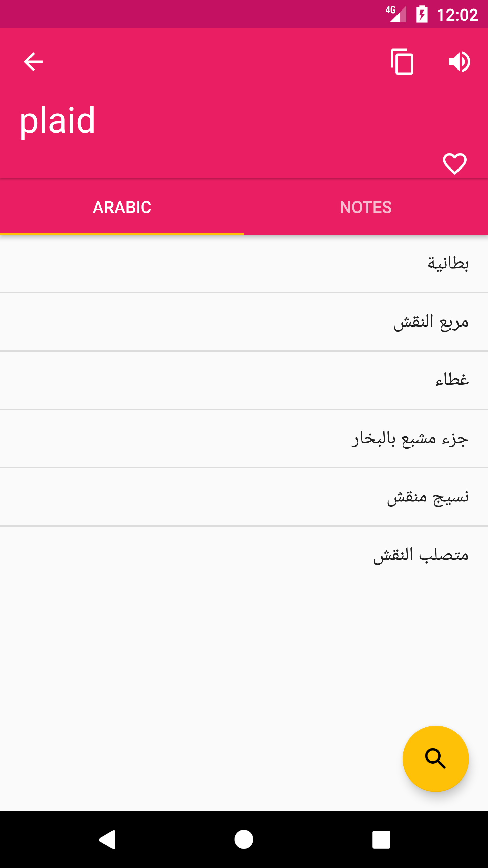Play pronunciation with the speaker icon
Screen dimensions: 488x868
(x=460, y=62)
